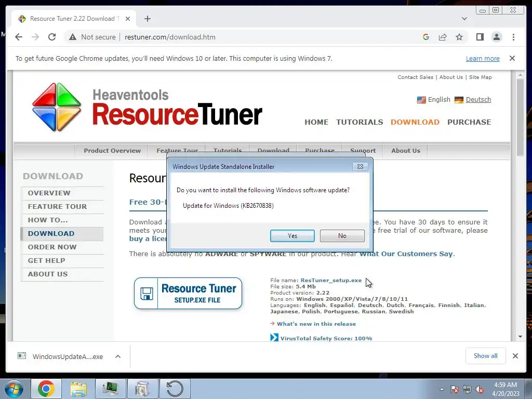Open the tab search dropdown arrow

pos(464,19)
